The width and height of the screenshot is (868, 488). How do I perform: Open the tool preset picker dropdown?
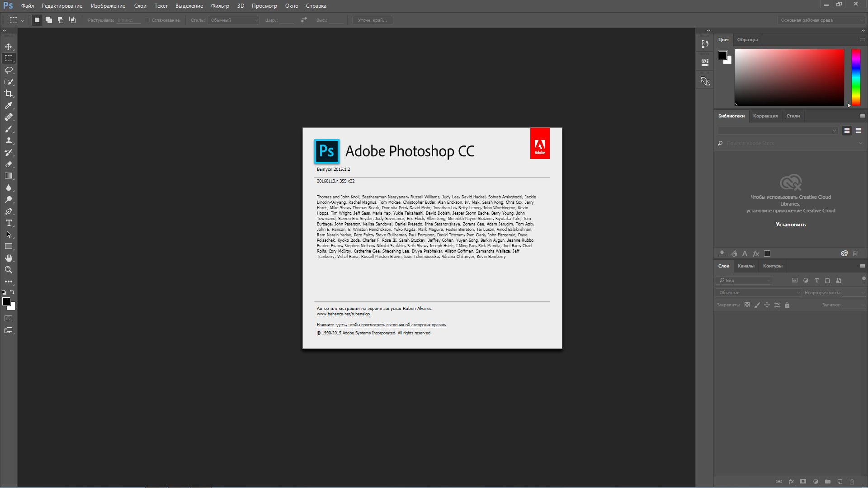coord(17,20)
